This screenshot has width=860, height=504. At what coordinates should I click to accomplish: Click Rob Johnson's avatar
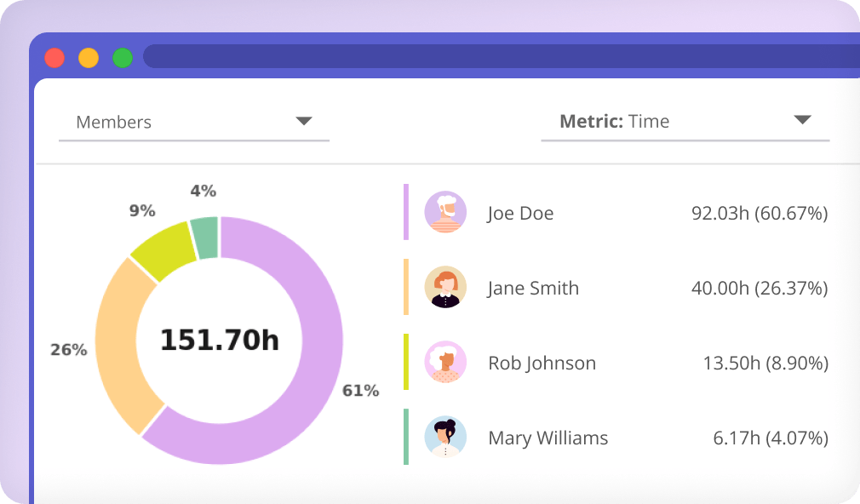[x=445, y=362]
